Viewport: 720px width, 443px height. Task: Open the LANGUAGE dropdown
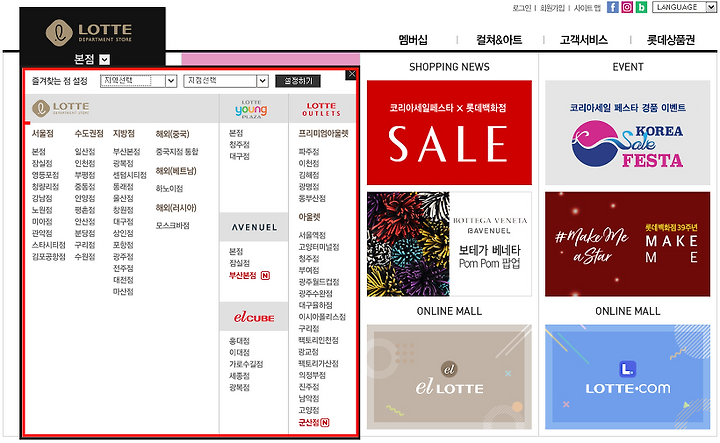[684, 7]
